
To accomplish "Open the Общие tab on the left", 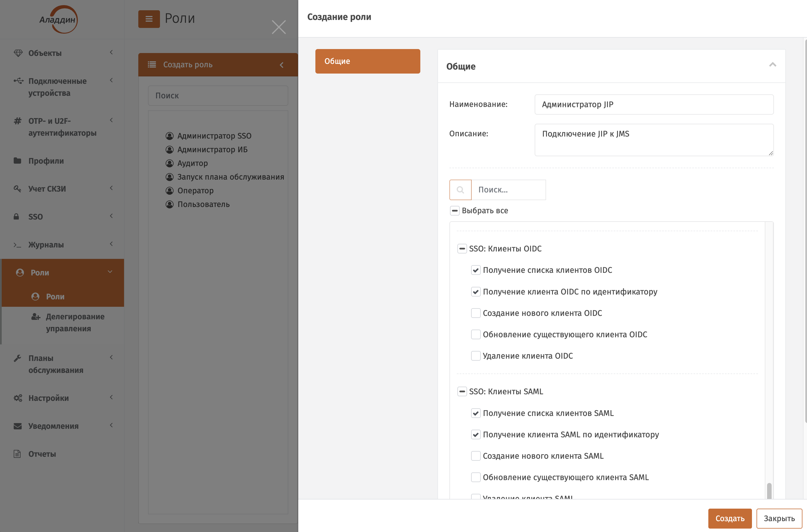I will [x=368, y=61].
